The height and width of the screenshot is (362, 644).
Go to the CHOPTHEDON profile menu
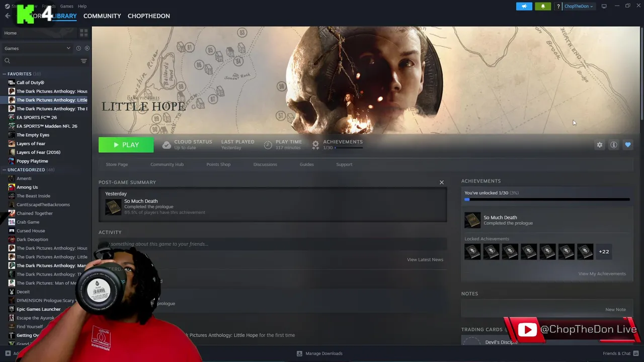click(148, 16)
